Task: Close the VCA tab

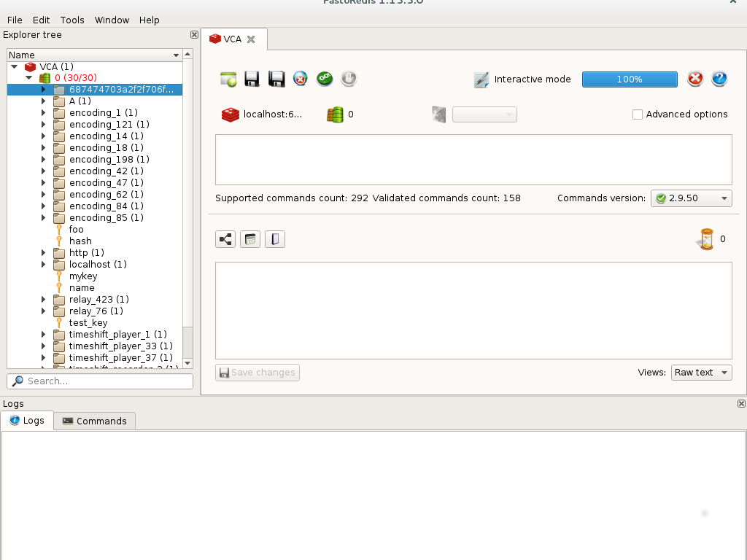Action: tap(251, 39)
